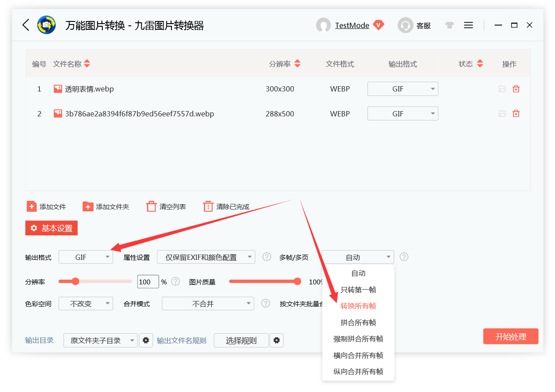
Task: Show help for 分辨率 percentage
Action: point(175,281)
